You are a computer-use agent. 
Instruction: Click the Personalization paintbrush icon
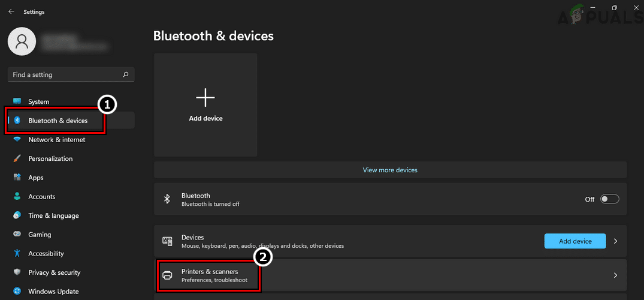pyautogui.click(x=17, y=159)
